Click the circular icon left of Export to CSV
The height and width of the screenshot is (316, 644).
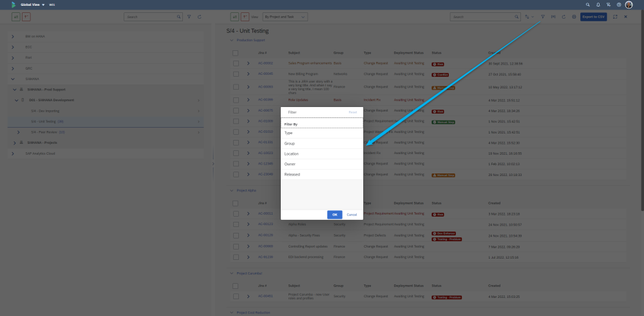(x=574, y=17)
